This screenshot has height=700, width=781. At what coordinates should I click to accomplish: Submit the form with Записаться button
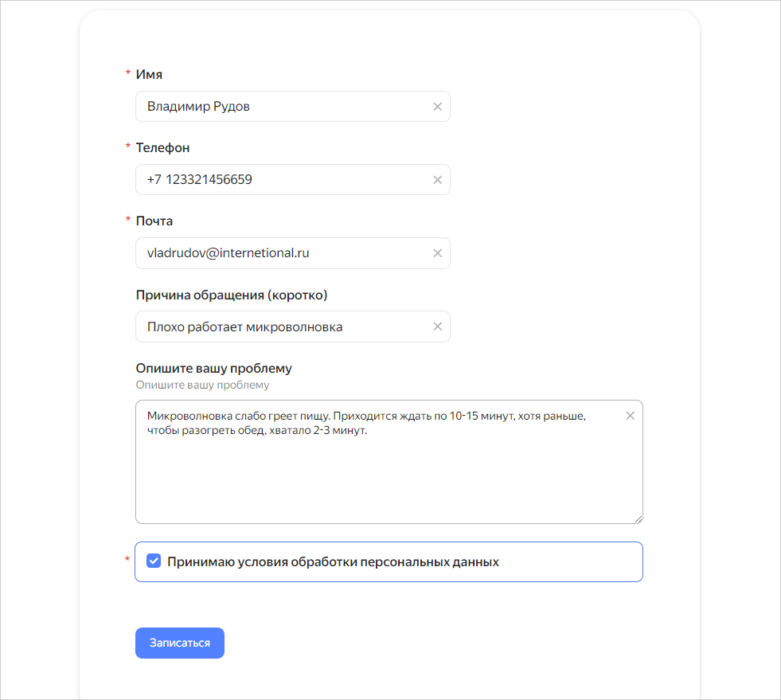180,643
